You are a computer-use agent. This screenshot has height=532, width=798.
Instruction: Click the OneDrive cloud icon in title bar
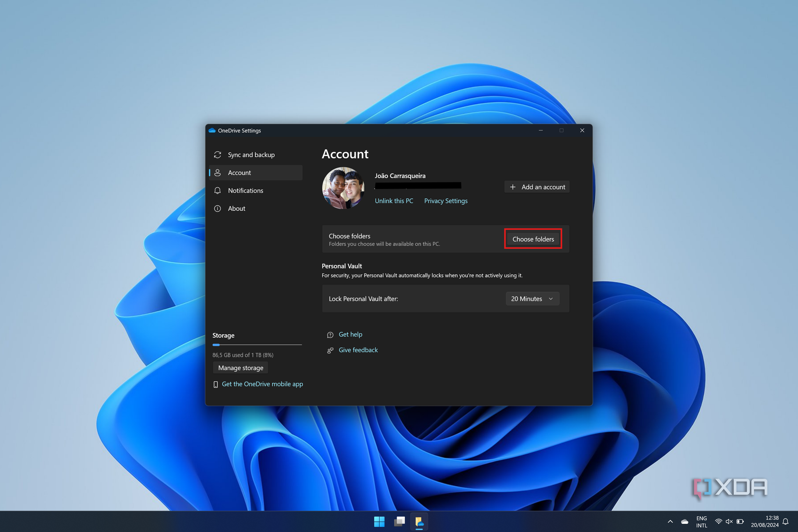212,131
